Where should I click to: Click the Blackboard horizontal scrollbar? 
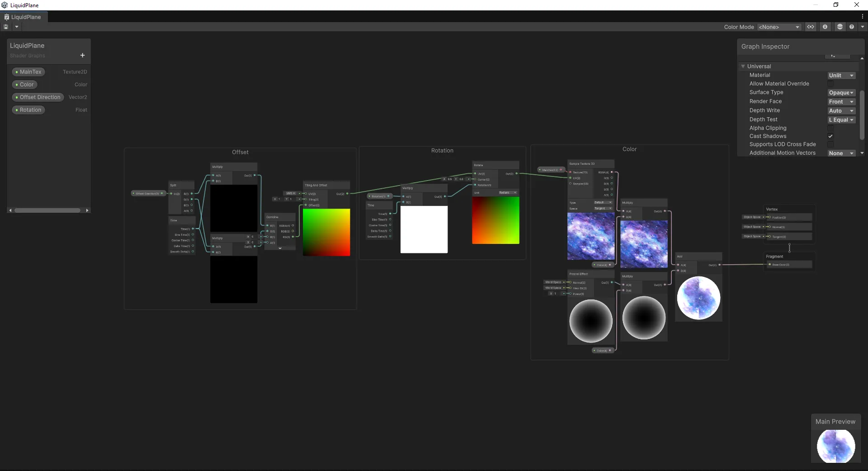point(47,210)
